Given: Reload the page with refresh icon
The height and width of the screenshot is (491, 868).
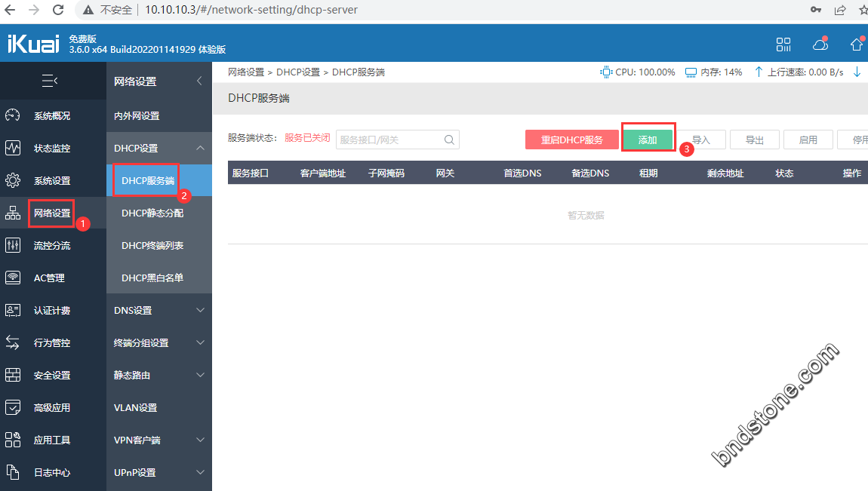Looking at the screenshot, I should coord(58,10).
